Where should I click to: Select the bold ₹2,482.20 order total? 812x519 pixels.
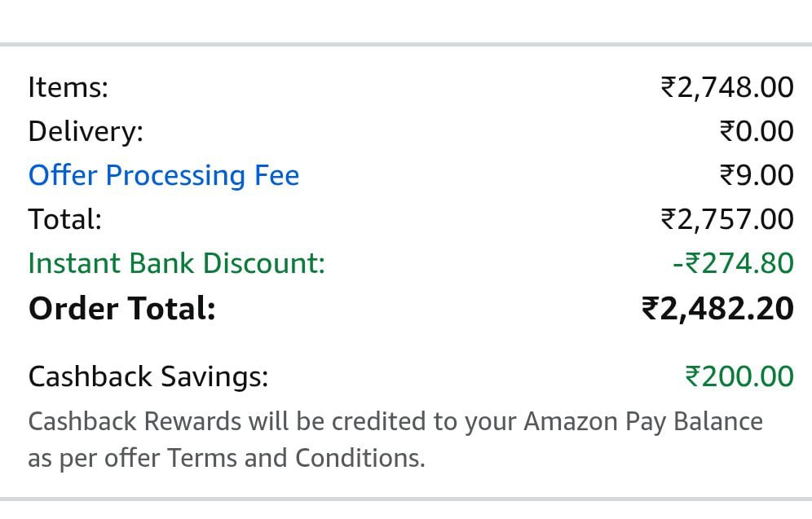tap(717, 309)
